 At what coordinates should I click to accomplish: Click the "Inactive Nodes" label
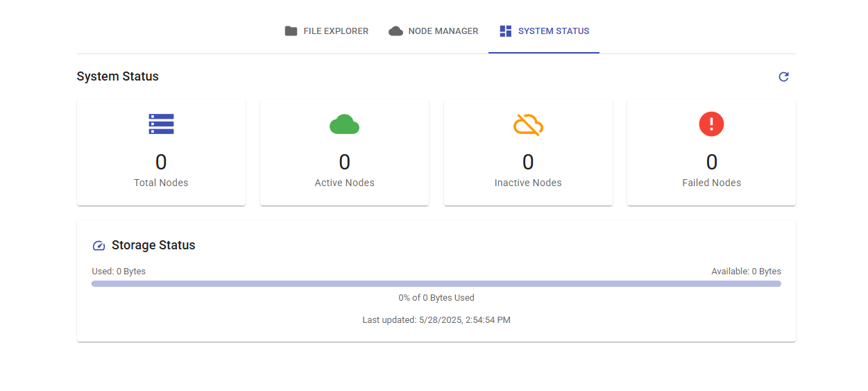pos(528,183)
